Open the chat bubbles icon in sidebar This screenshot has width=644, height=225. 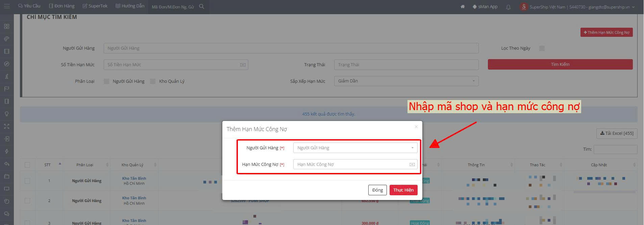point(6,214)
